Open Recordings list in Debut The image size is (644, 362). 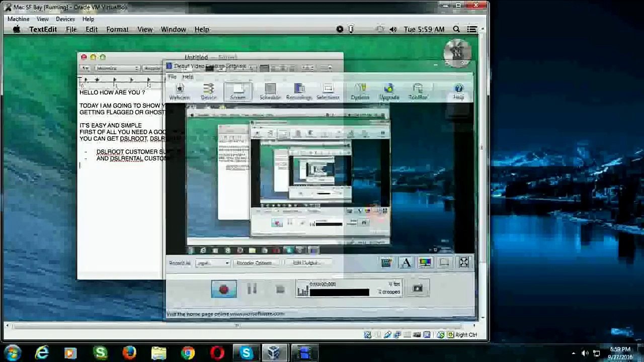point(299,91)
